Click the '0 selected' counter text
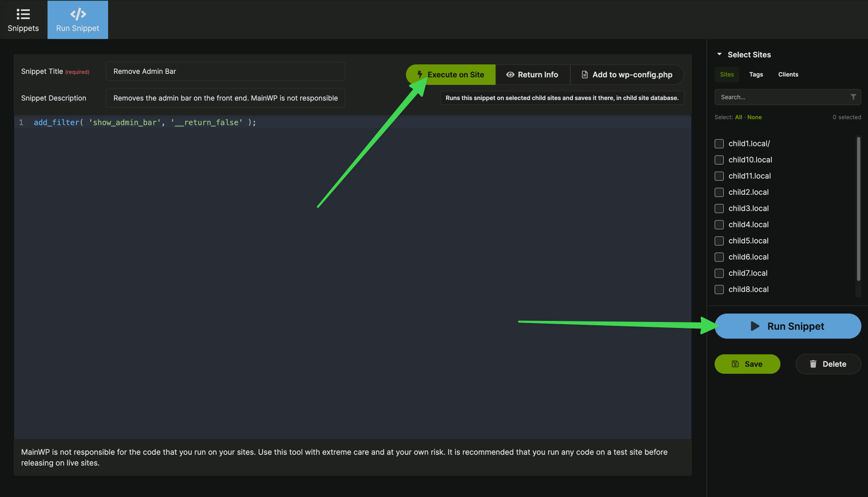Screen dimensions: 868x497 846,117
